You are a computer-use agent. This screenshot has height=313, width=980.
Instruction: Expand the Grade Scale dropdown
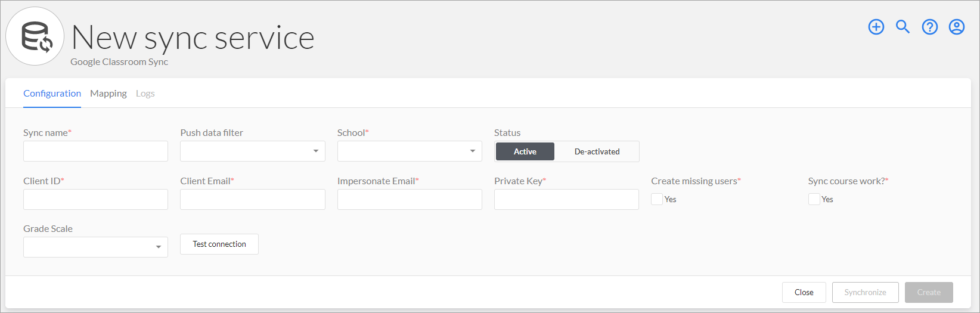tap(95, 247)
